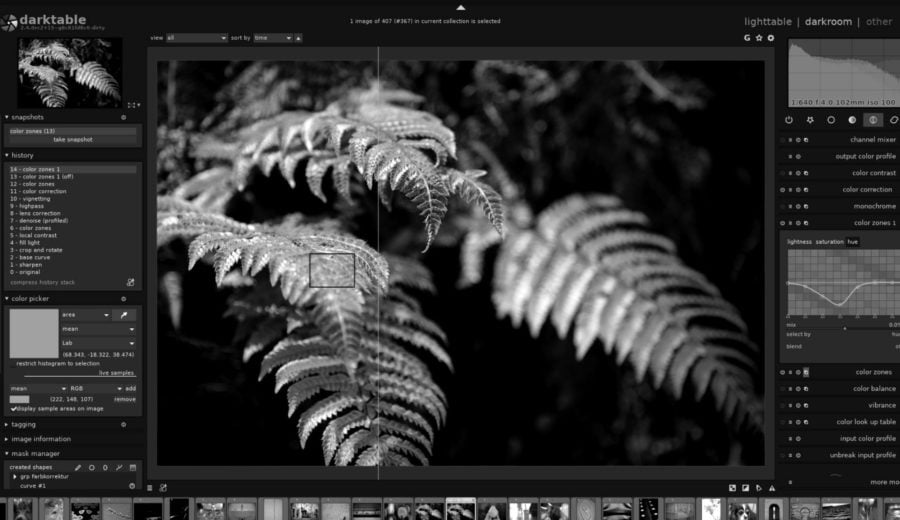Open styles quick access icon below image
Image resolution: width=900 pixels, height=520 pixels.
pyautogui.click(x=163, y=488)
